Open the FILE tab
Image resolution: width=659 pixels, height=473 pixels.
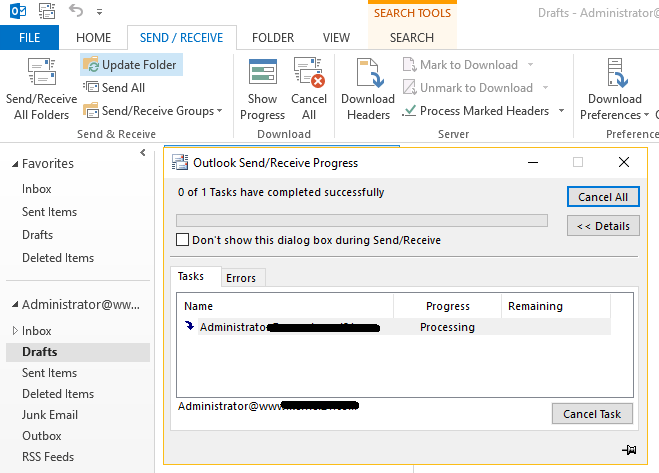(29, 37)
